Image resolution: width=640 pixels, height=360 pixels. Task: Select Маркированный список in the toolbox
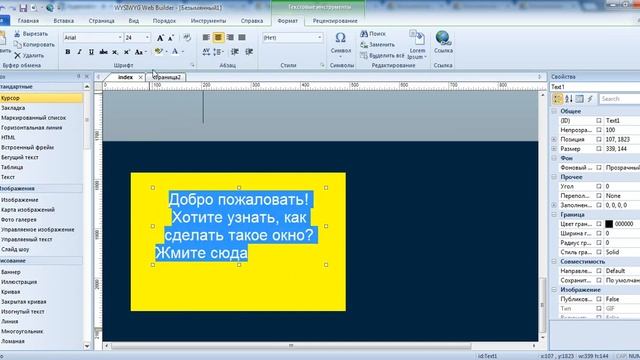[x=33, y=118]
